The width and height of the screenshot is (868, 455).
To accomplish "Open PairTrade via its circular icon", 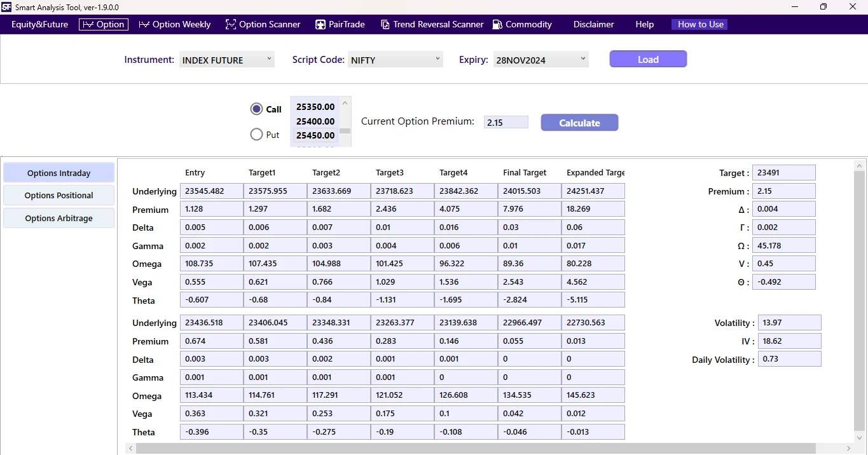I will pos(320,24).
